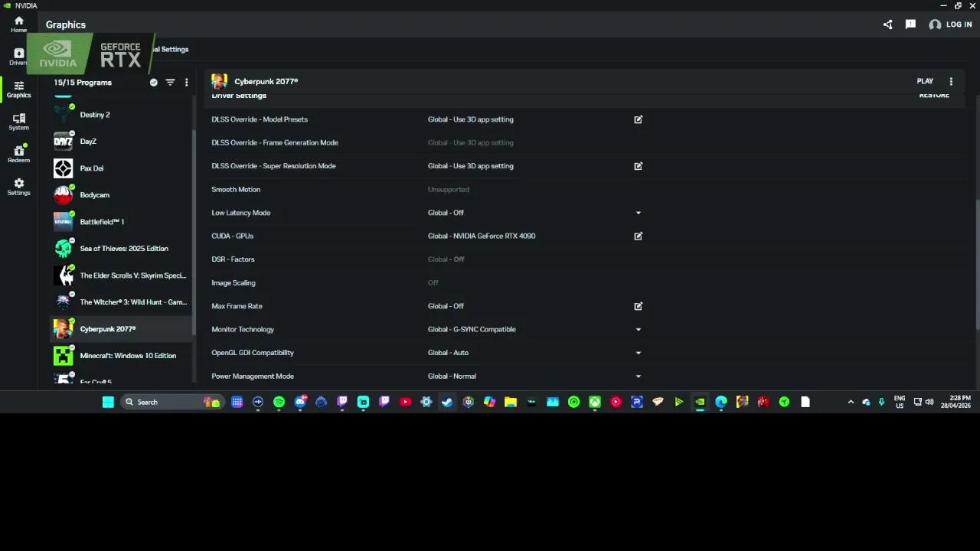Screen dimensions: 980x551
Task: Click the optimized checkmark icon beside 15/15 Programs
Action: coord(153,82)
